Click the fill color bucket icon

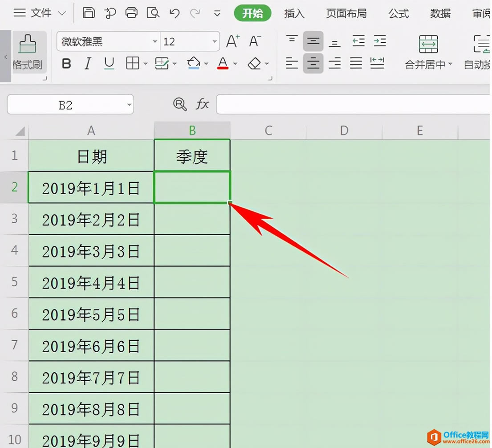coord(194,63)
